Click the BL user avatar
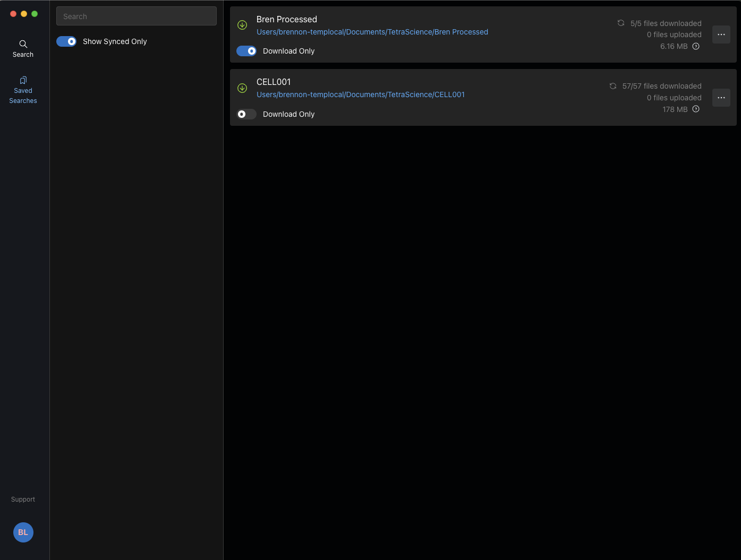The height and width of the screenshot is (560, 741). (x=23, y=532)
